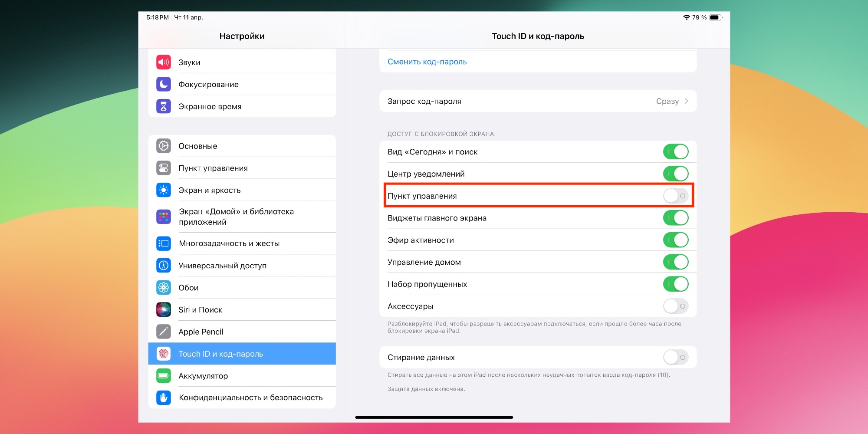The height and width of the screenshot is (434, 868).
Task: Open Конфиденциальность и безопасность
Action: tap(242, 398)
